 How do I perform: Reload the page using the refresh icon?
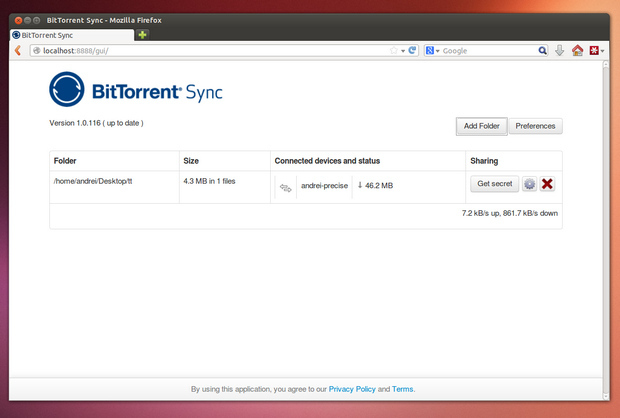tap(412, 50)
